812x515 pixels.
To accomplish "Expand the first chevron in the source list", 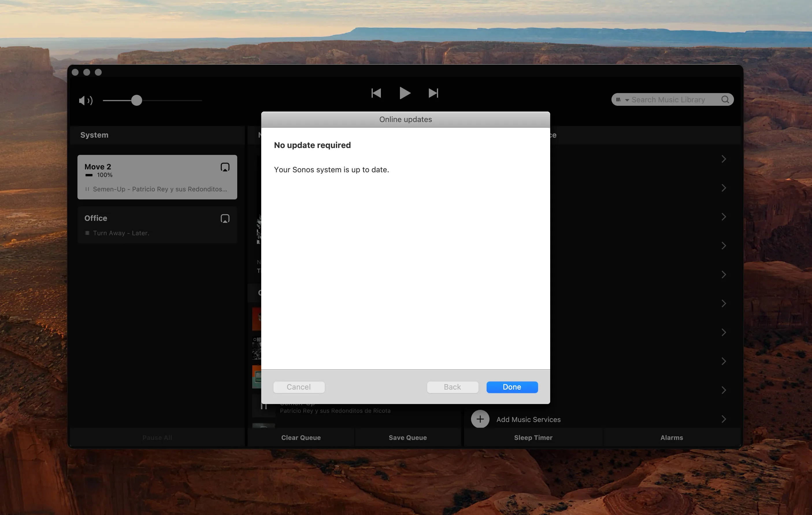I will [724, 159].
